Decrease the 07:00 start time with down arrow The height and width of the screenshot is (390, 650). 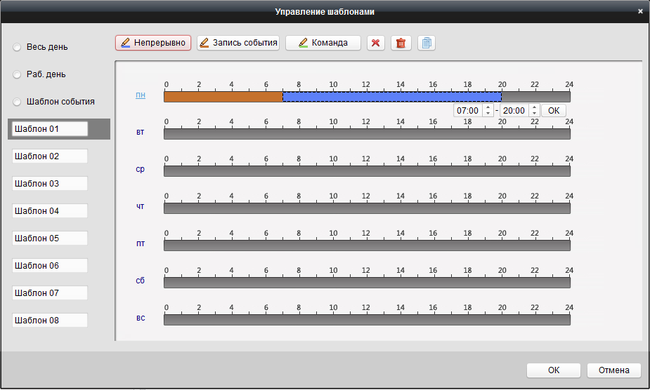click(x=488, y=113)
